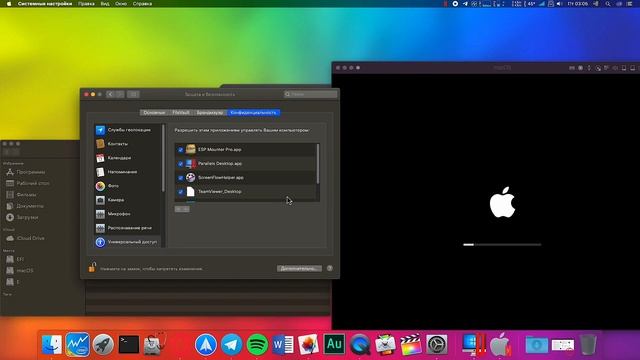
Task: Open Spotify from the Dock
Action: pyautogui.click(x=257, y=344)
